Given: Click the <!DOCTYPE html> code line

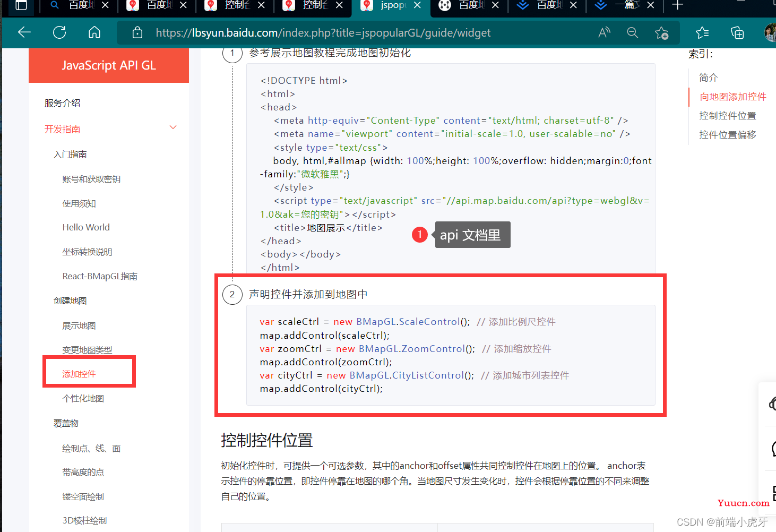Looking at the screenshot, I should (x=304, y=81).
